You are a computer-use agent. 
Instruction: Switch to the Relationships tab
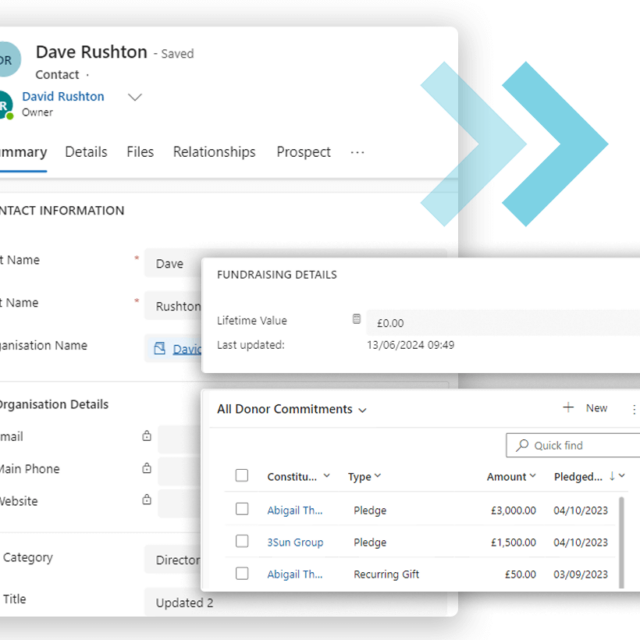214,152
